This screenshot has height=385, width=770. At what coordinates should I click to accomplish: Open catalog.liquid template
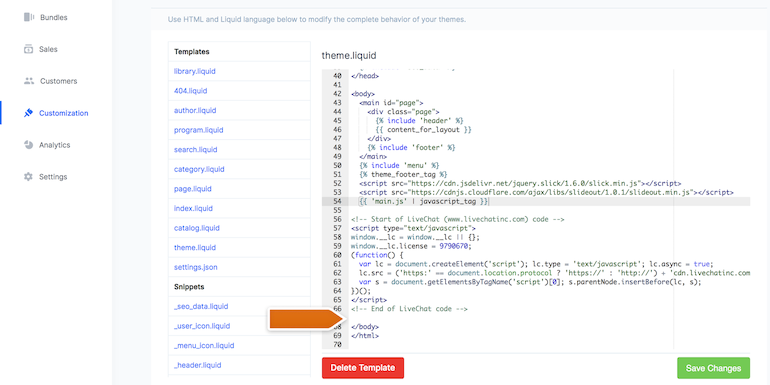point(196,228)
